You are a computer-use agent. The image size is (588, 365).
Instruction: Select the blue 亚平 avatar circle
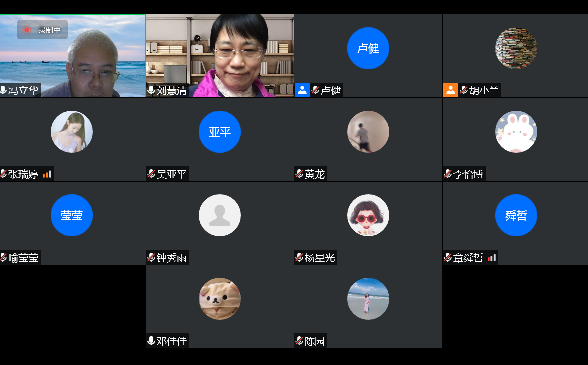(220, 132)
